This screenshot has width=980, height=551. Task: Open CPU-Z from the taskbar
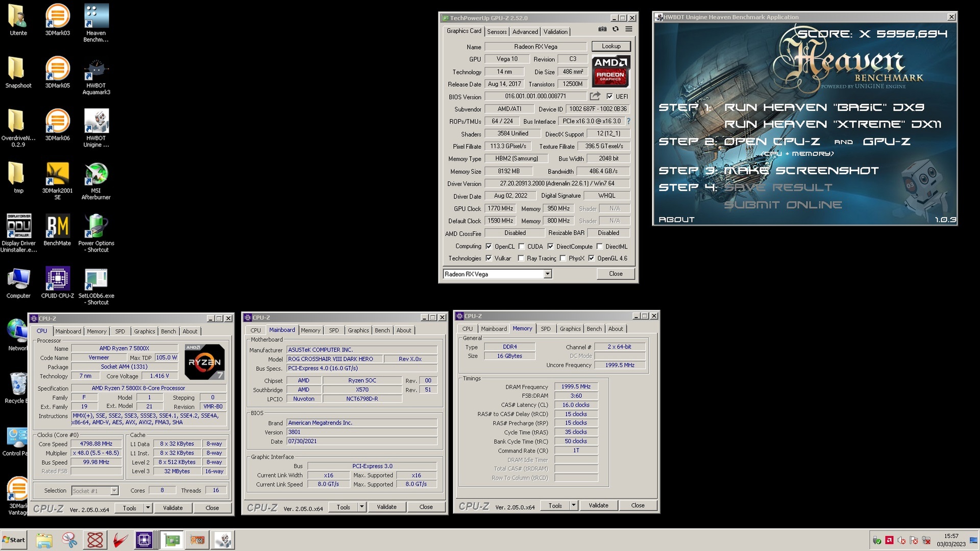144,540
